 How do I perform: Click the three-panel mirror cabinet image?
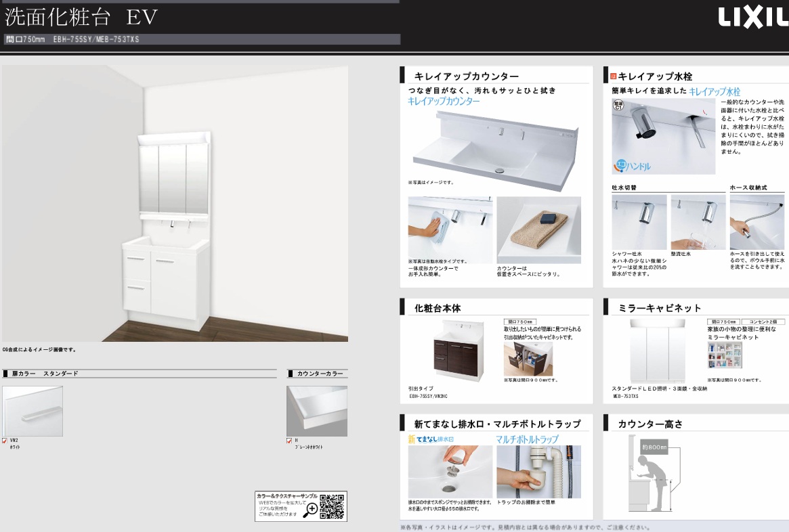[658, 351]
